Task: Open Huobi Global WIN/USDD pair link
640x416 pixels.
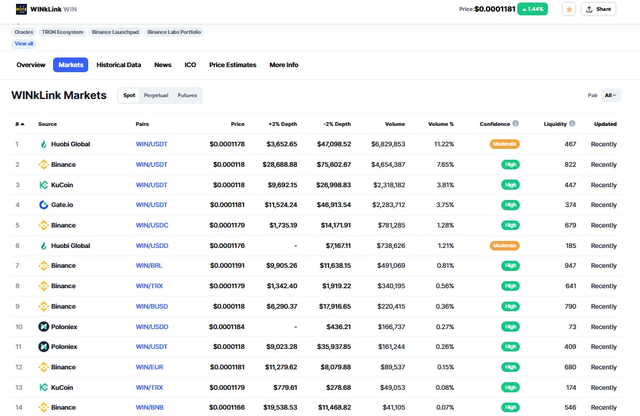Action: pyautogui.click(x=152, y=246)
